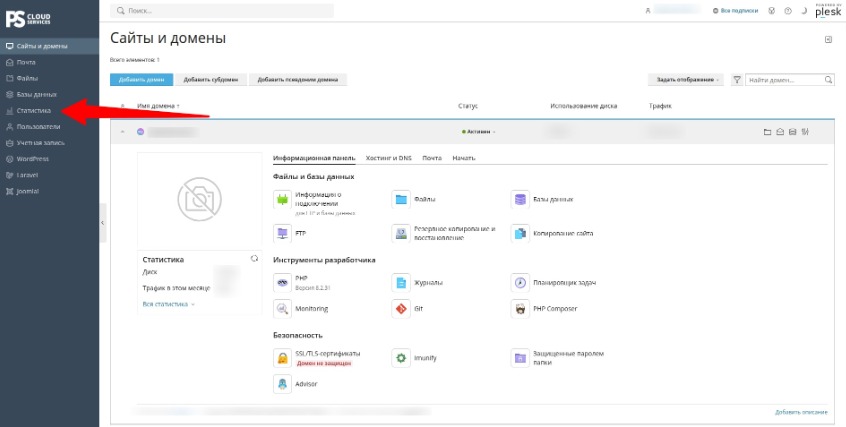Open Advisor tool
This screenshot has height=427, width=846.
[x=296, y=384]
